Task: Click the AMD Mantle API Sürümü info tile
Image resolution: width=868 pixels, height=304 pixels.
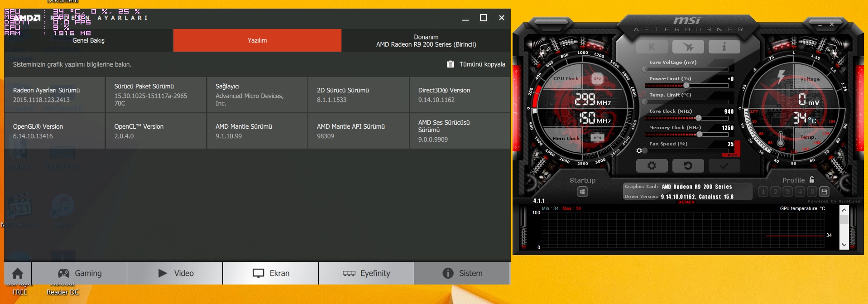Action: (x=359, y=131)
